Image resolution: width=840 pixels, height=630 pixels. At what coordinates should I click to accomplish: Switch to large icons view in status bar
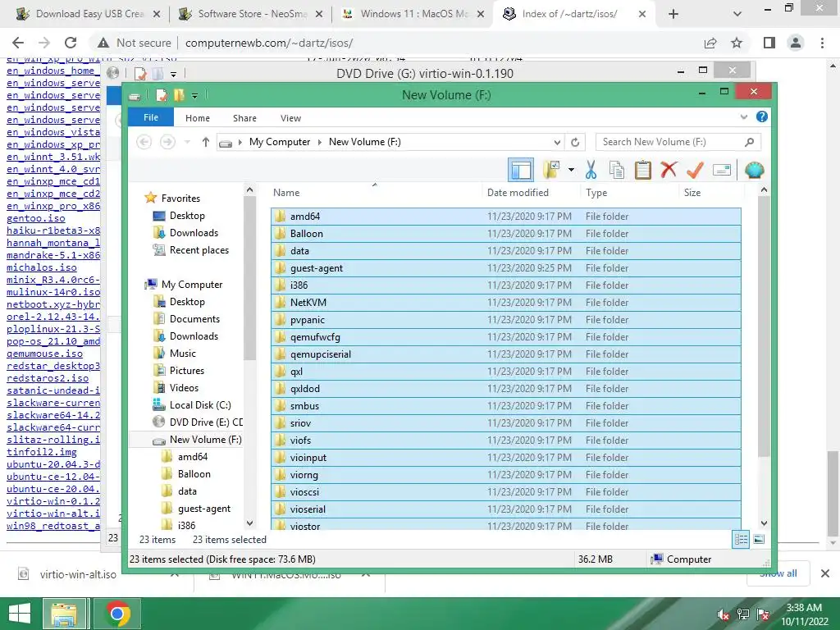click(759, 540)
